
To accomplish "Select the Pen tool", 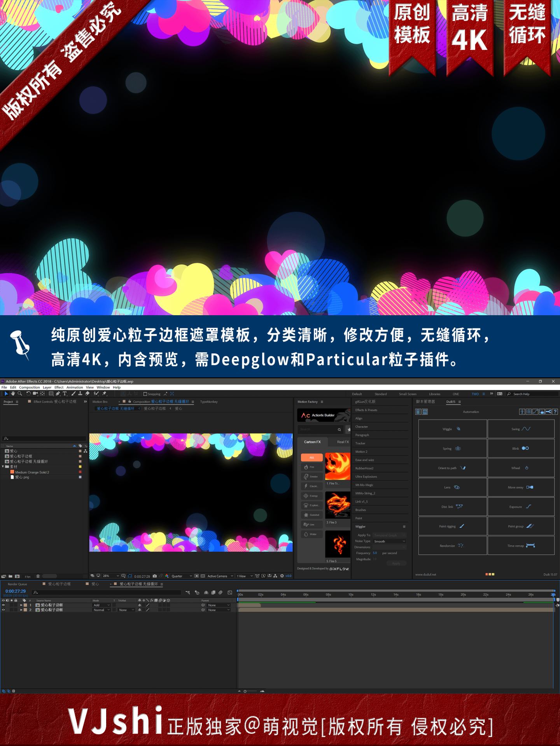I will point(58,394).
